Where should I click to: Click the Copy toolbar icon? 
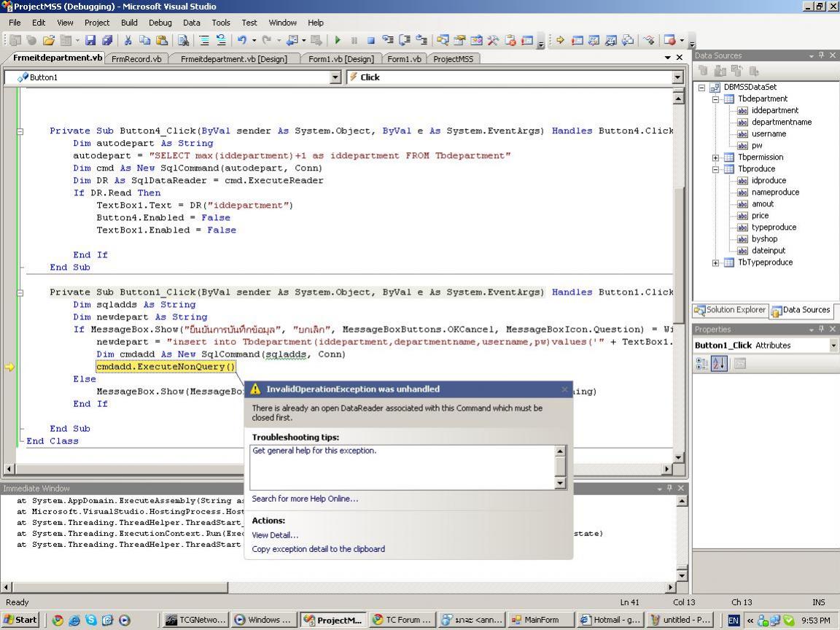tap(144, 40)
